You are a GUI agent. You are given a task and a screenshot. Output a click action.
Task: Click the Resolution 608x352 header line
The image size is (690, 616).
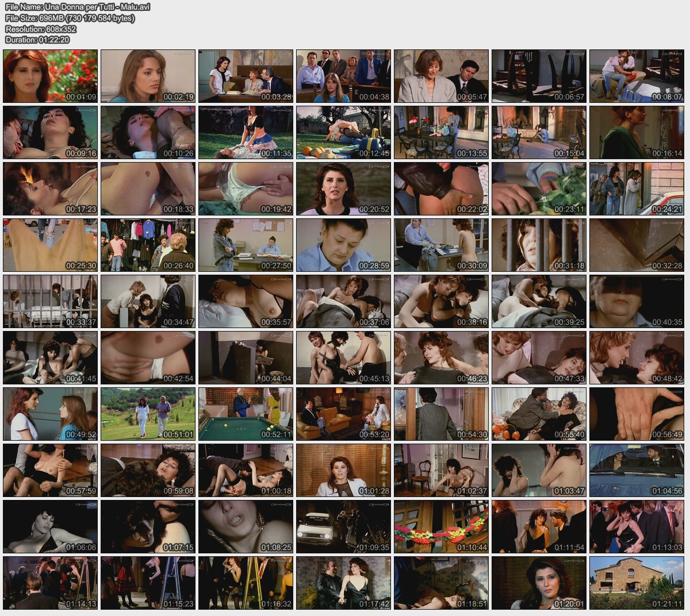click(40, 29)
